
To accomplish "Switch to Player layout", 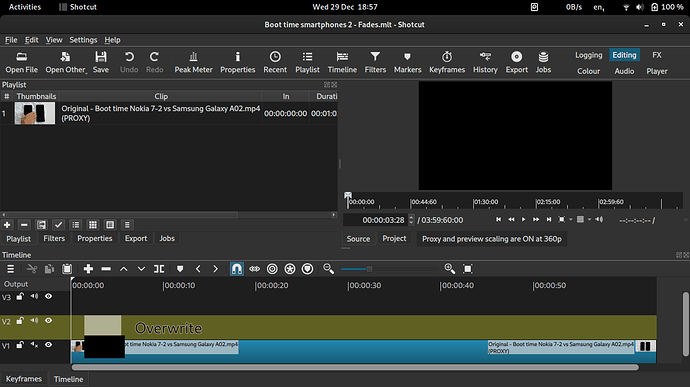I will click(657, 71).
